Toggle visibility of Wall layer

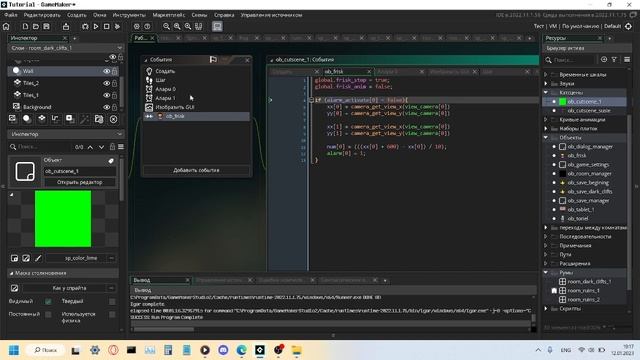coord(107,71)
